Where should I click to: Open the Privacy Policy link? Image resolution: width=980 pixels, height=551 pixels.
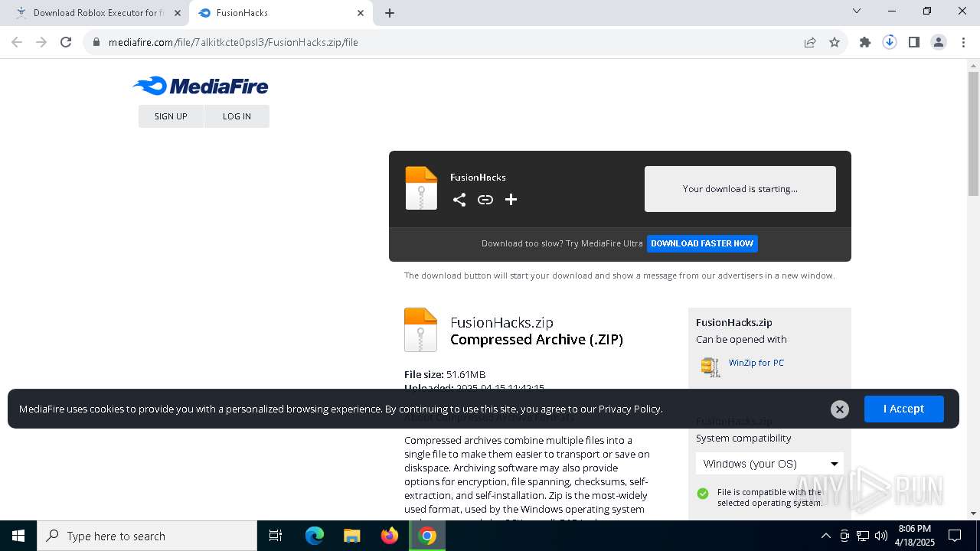click(629, 409)
